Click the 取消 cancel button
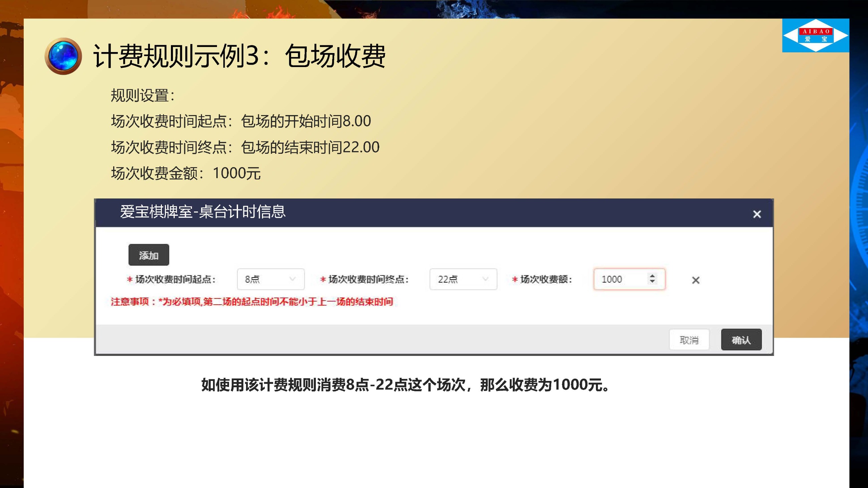This screenshot has width=868, height=488. coord(689,340)
